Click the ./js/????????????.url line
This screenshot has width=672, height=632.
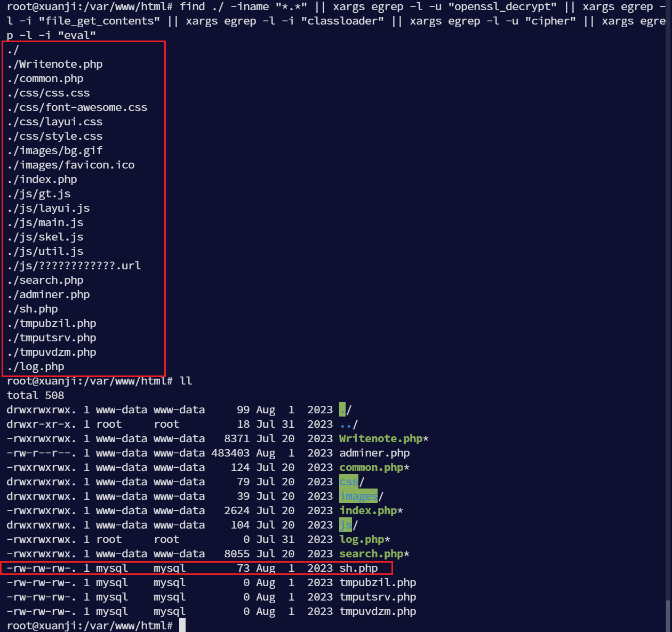pyautogui.click(x=74, y=266)
